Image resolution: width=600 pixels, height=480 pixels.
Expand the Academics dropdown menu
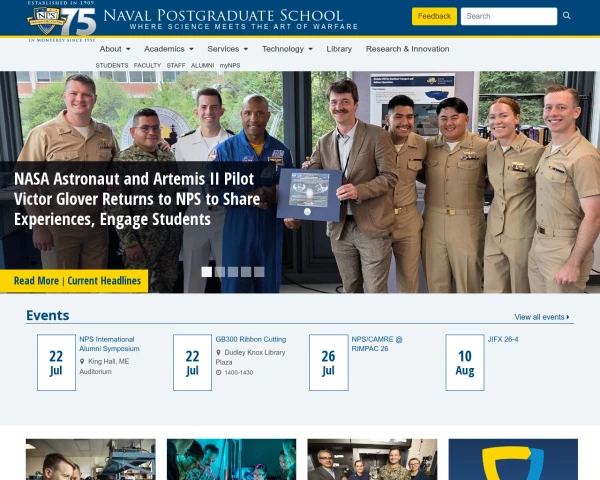click(x=169, y=49)
